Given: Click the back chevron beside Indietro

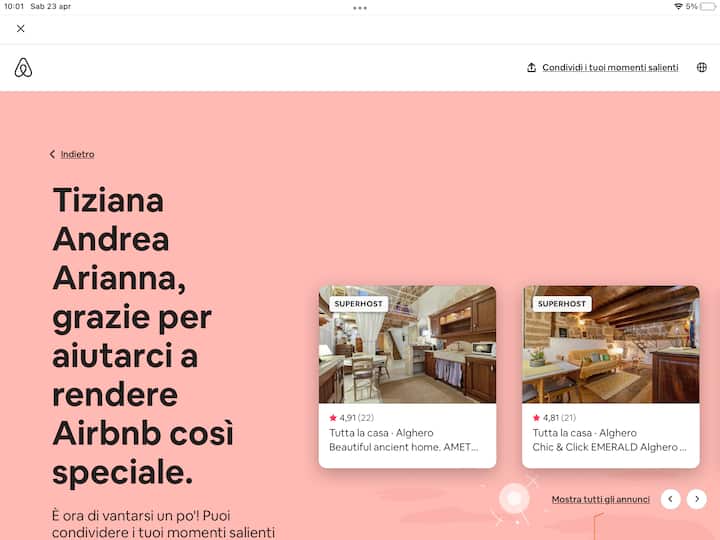Looking at the screenshot, I should tap(52, 154).
